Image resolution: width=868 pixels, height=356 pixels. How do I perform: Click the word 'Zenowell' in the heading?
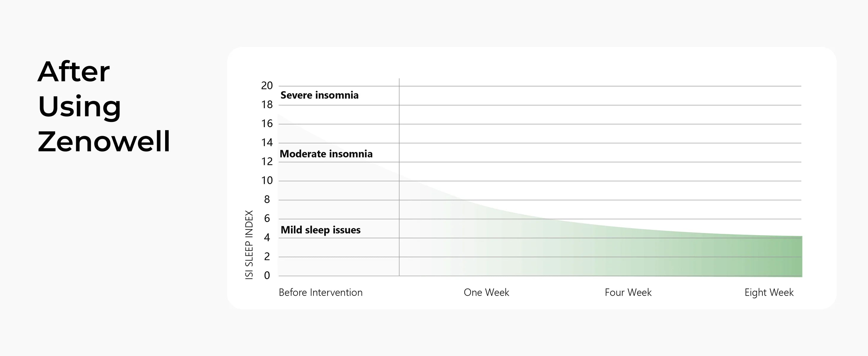click(104, 141)
